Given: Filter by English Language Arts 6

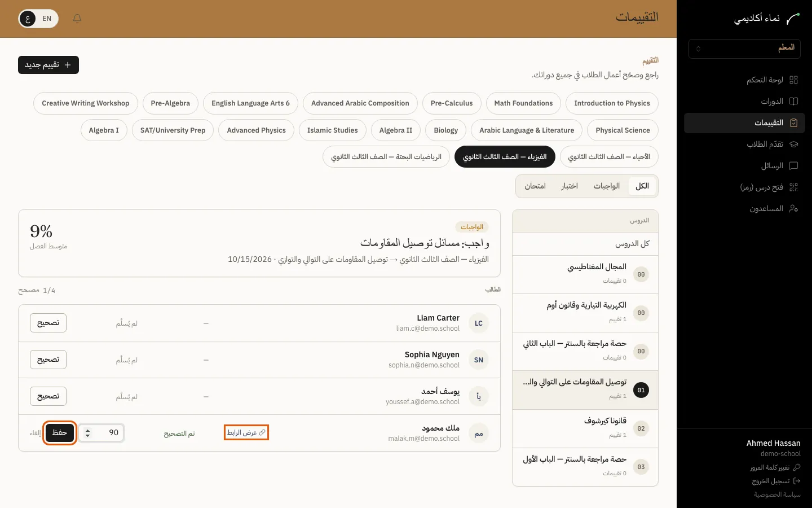Looking at the screenshot, I should coord(250,103).
